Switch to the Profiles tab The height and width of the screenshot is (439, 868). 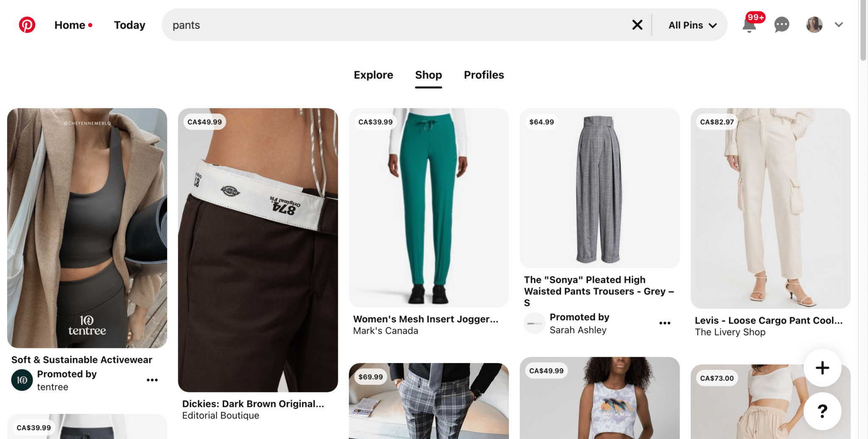pyautogui.click(x=484, y=75)
